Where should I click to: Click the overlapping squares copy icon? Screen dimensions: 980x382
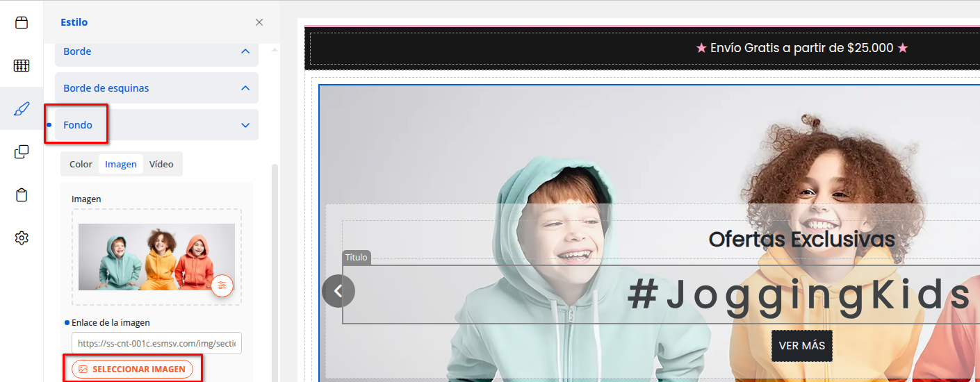coord(22,152)
